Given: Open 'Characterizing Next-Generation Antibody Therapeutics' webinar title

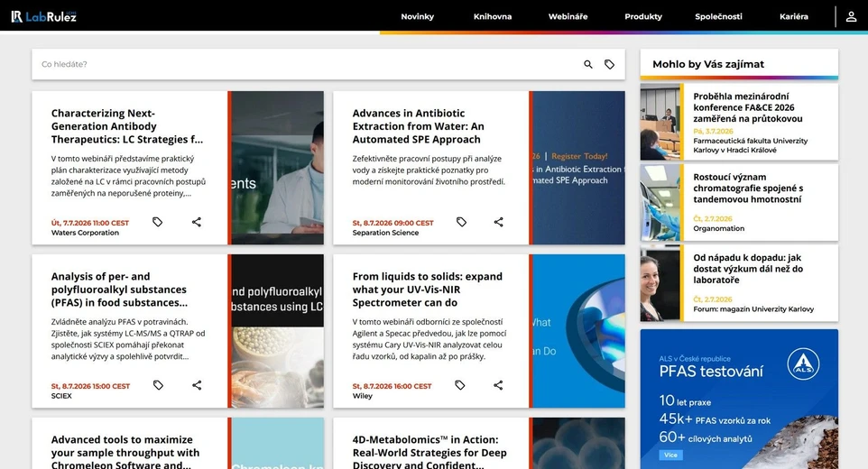Looking at the screenshot, I should tap(127, 126).
